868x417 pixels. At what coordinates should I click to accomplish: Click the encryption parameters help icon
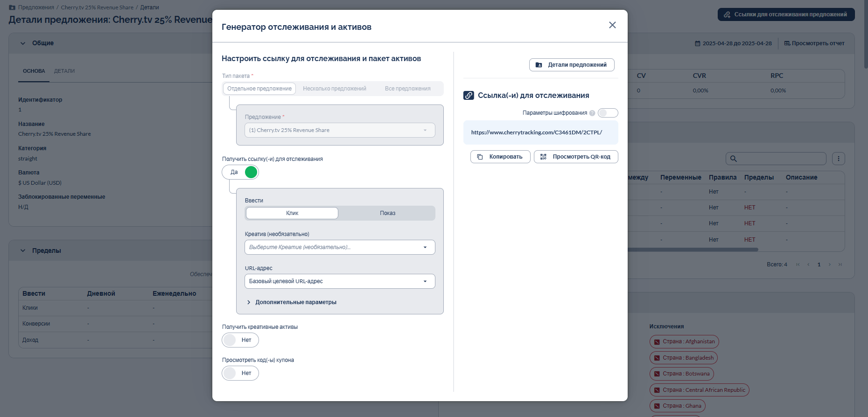click(592, 113)
